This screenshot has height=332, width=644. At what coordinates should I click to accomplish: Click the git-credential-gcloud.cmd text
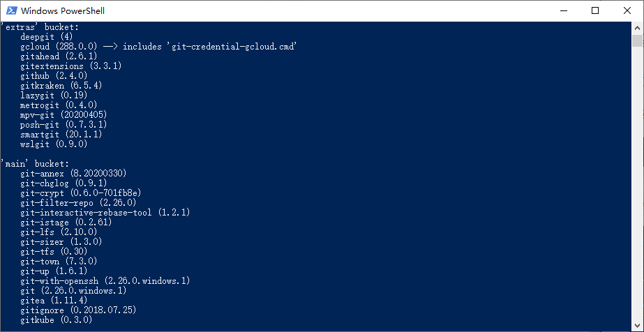[226, 46]
